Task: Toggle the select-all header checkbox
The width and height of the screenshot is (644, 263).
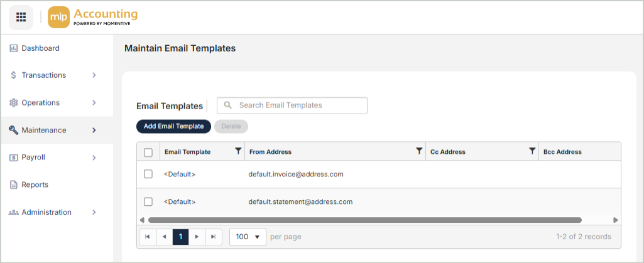Action: click(148, 152)
